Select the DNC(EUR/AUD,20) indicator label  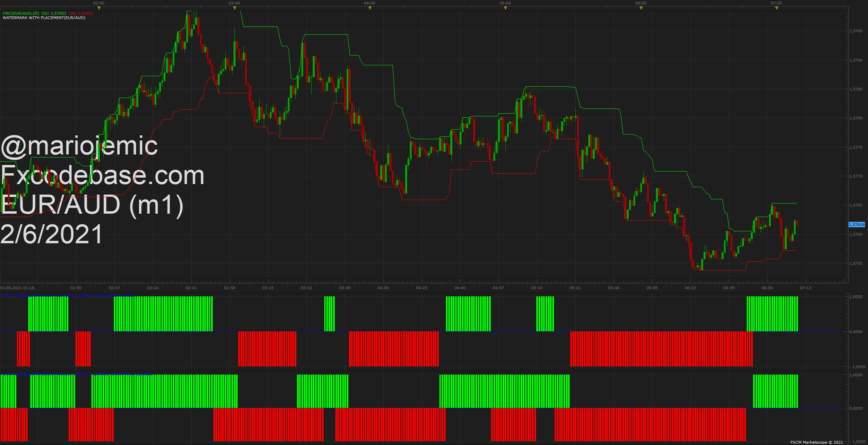[x=21, y=13]
